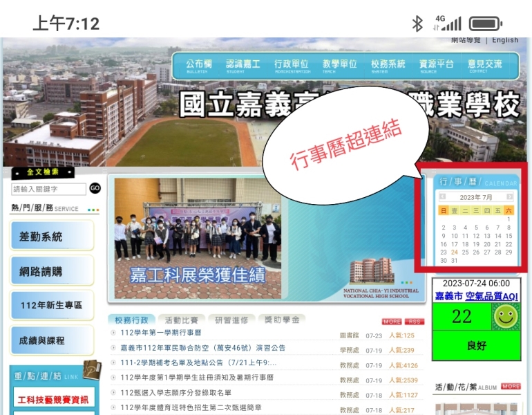
Task: Switch to the 獎助學金 tab
Action: 282,320
